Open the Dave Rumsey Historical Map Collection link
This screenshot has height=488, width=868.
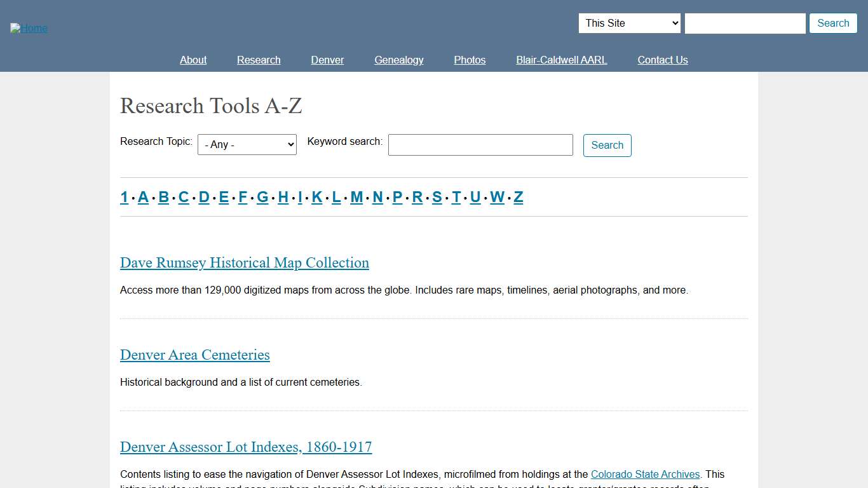pos(244,262)
